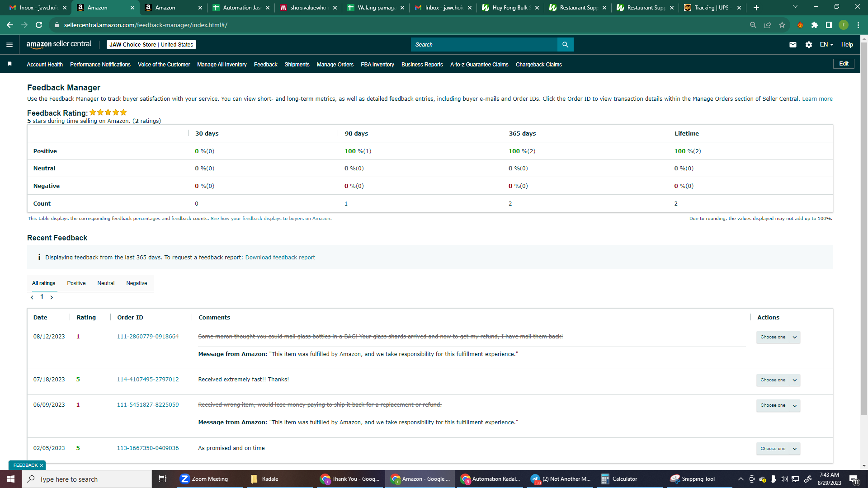868x488 pixels.
Task: Open Task View in the taskbar
Action: (163, 479)
